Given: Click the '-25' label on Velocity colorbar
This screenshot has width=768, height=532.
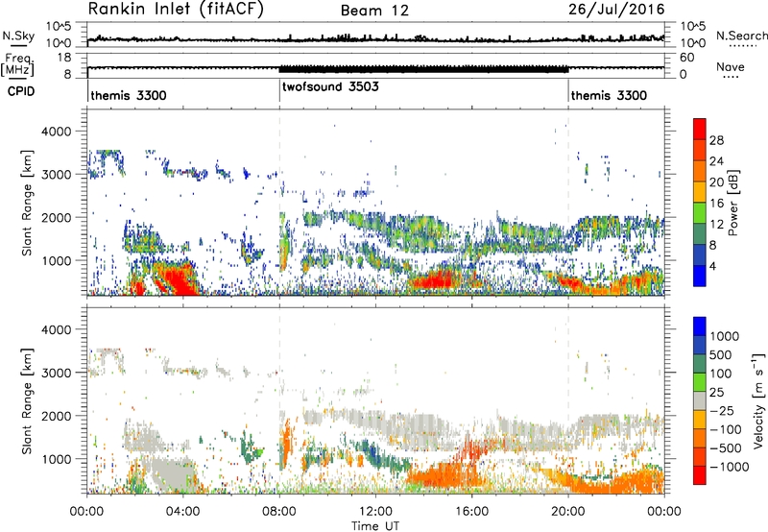Looking at the screenshot, I should coord(723,411).
